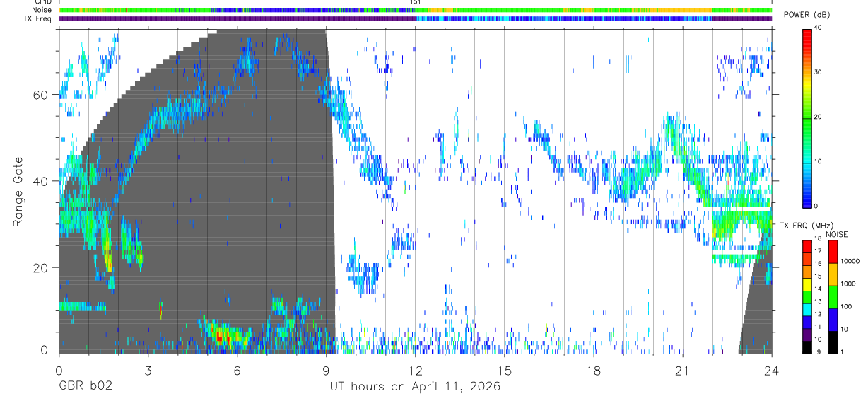The width and height of the screenshot is (868, 401).
Task: Click the TX Freq row label at top left
Action: [x=37, y=18]
